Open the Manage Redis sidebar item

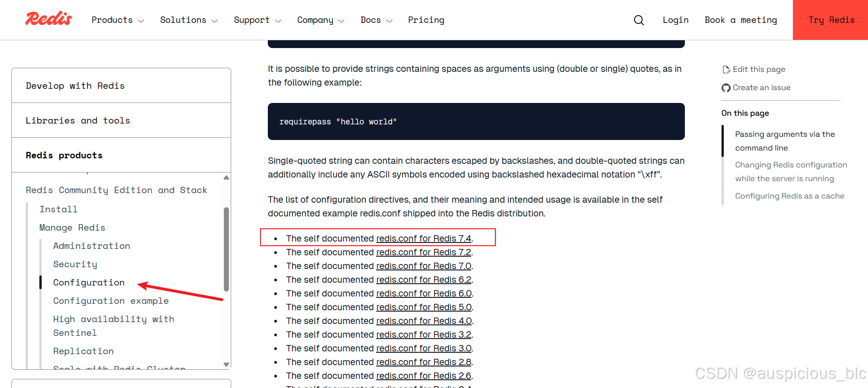pyautogui.click(x=72, y=227)
